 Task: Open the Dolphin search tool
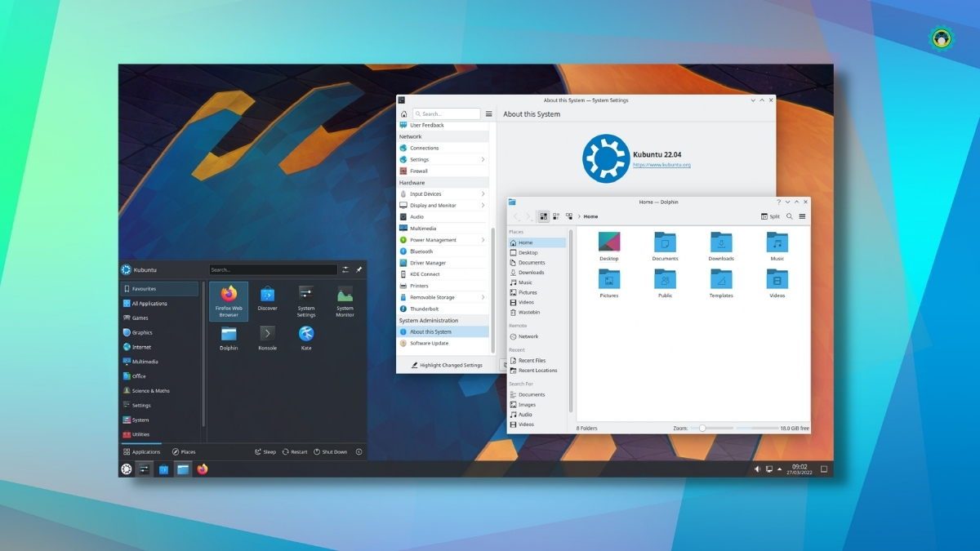tap(789, 216)
